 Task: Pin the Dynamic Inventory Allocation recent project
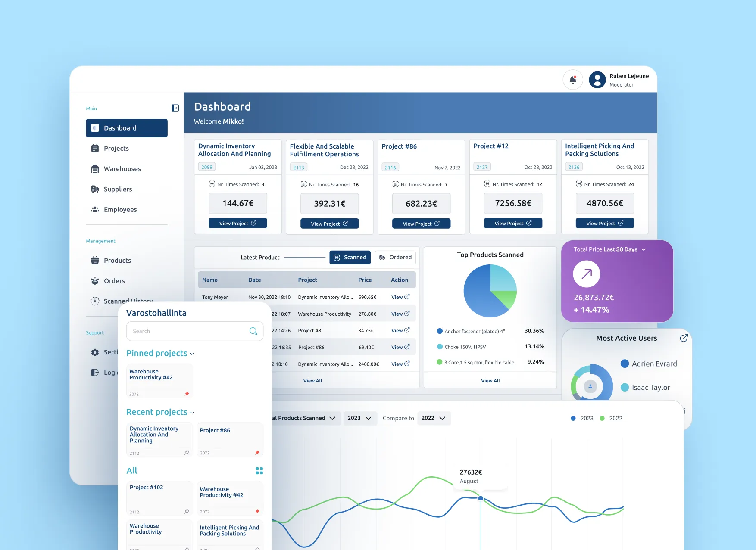point(187,453)
